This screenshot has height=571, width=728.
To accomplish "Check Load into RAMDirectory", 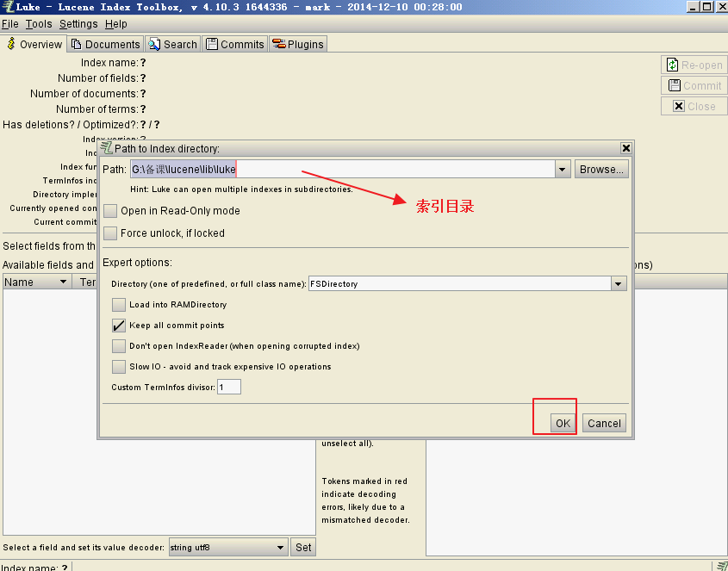I will point(119,305).
